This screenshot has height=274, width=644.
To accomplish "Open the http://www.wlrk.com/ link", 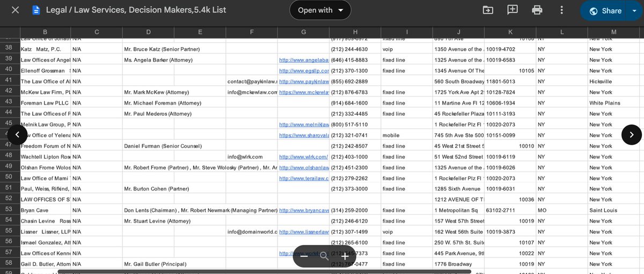I will 304,157.
